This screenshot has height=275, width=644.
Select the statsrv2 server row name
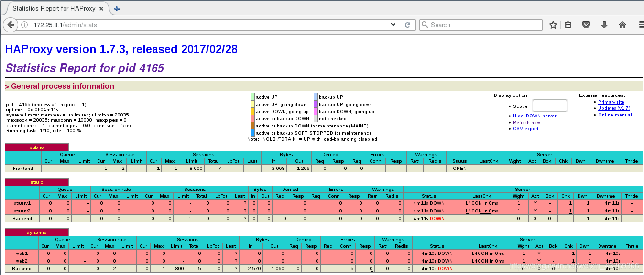tap(23, 211)
